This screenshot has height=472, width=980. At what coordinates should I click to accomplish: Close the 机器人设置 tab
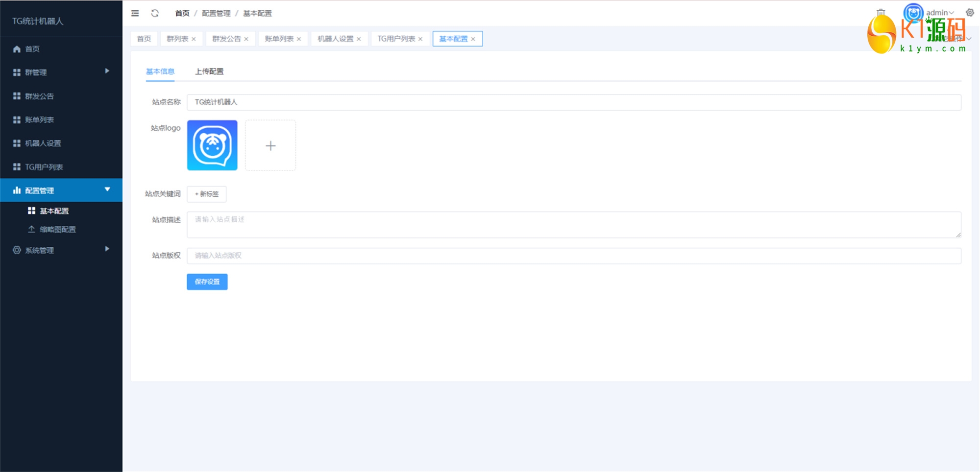click(x=359, y=39)
